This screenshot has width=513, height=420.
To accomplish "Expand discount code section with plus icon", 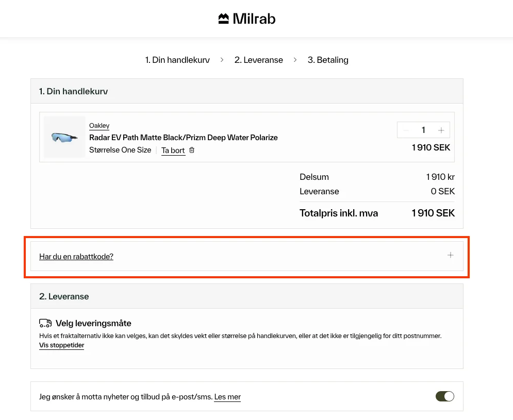I will [451, 255].
